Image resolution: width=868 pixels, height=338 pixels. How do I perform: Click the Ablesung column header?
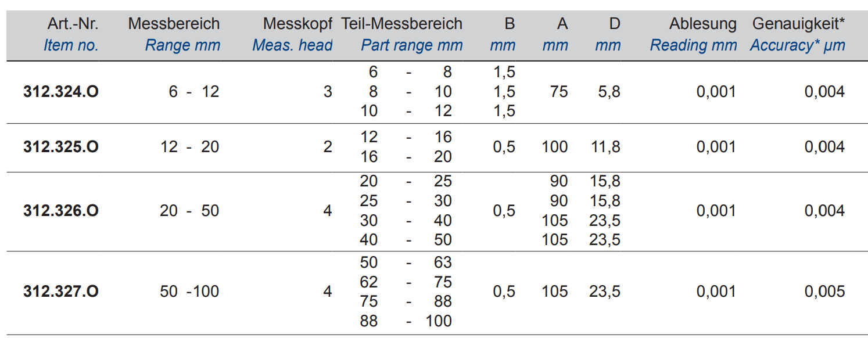point(702,24)
